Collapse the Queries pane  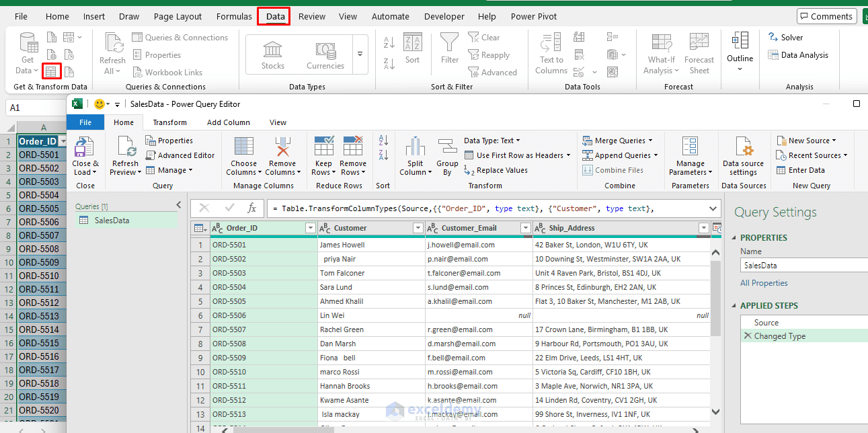(x=178, y=205)
